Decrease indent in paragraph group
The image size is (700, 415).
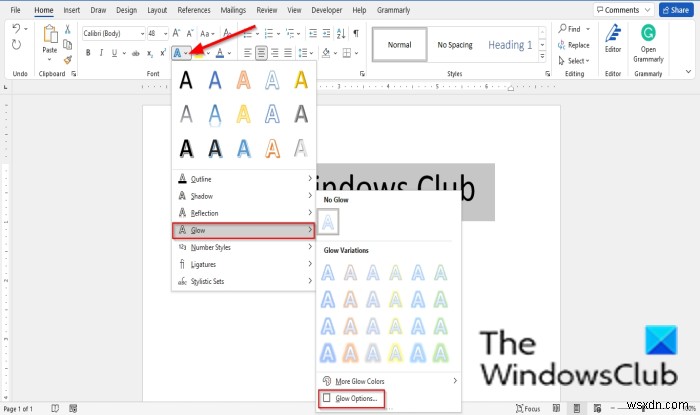coord(313,33)
